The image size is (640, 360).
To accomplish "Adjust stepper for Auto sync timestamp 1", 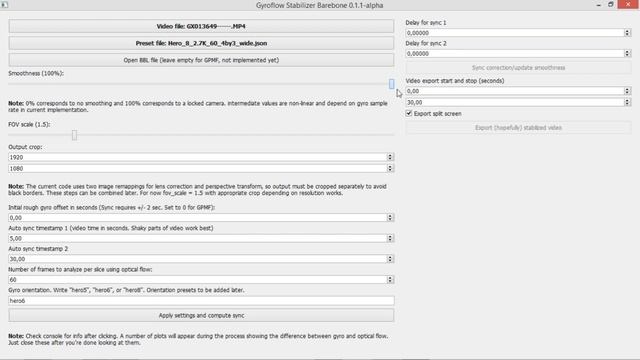I will pyautogui.click(x=390, y=238).
